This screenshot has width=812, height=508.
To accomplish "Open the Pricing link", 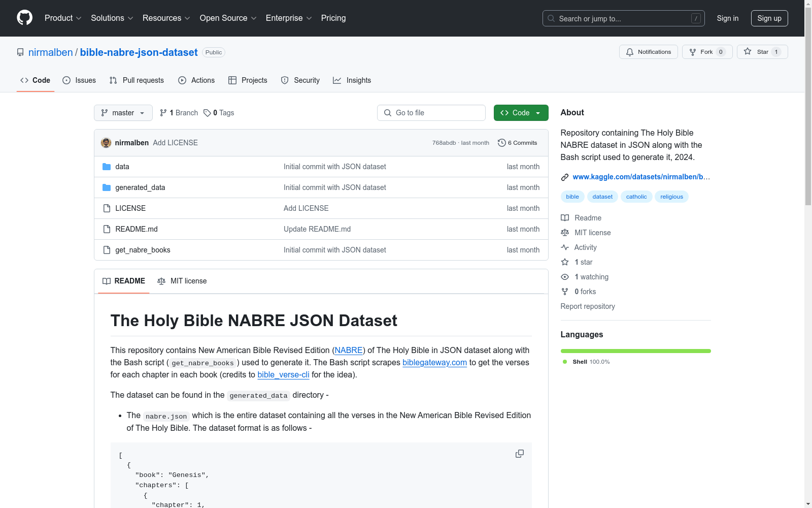I will [x=333, y=18].
